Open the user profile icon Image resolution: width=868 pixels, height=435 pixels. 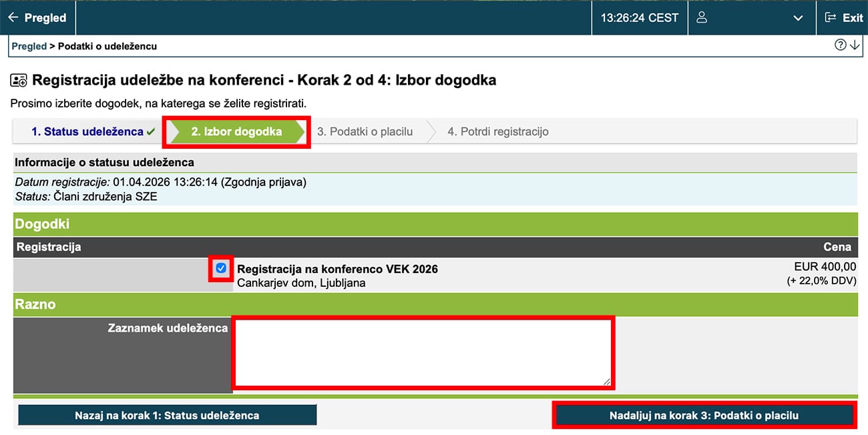(x=701, y=17)
